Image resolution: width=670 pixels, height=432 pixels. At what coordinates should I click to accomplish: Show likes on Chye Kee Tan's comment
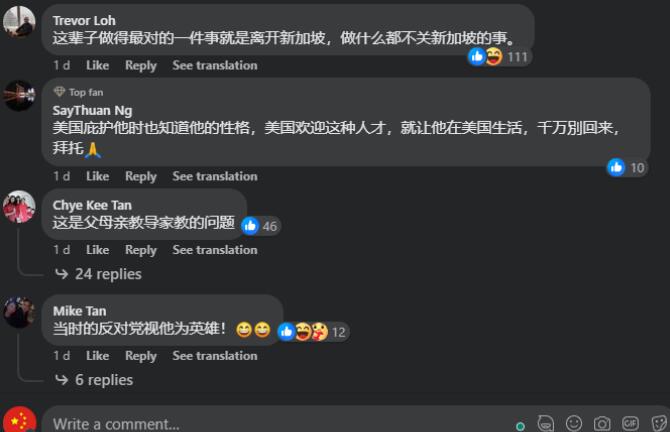click(260, 226)
